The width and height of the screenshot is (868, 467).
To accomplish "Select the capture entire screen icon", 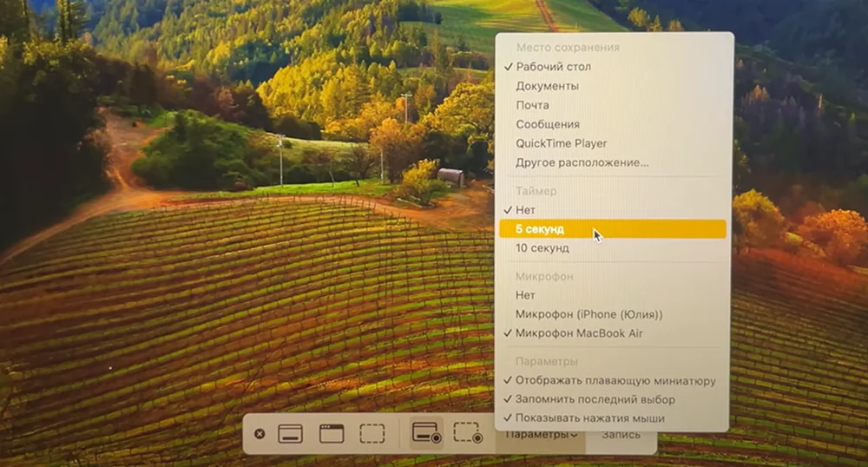I will [x=290, y=434].
